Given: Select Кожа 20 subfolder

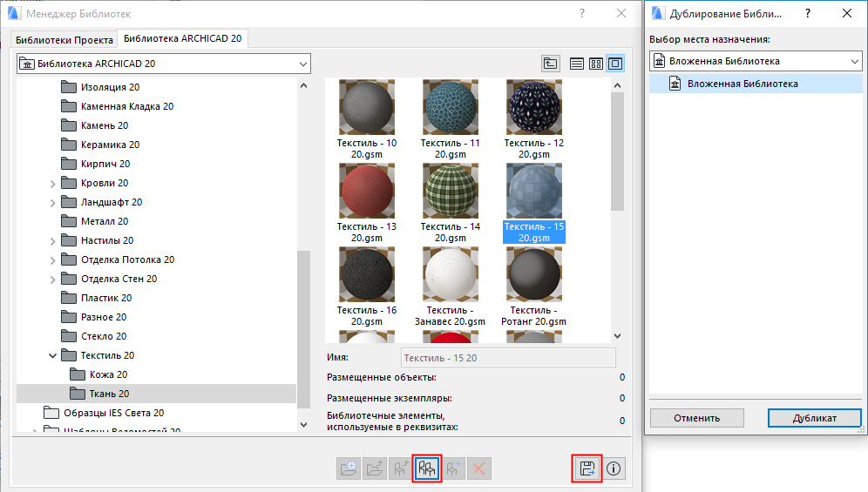Looking at the screenshot, I should (98, 374).
